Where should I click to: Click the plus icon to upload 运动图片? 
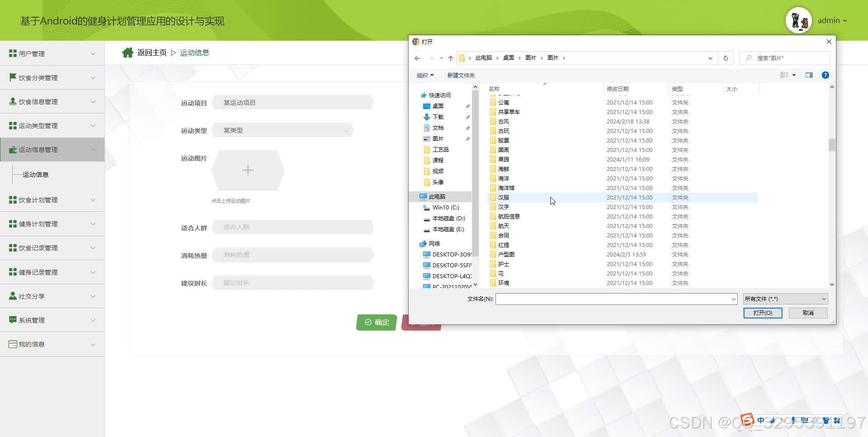click(x=248, y=170)
